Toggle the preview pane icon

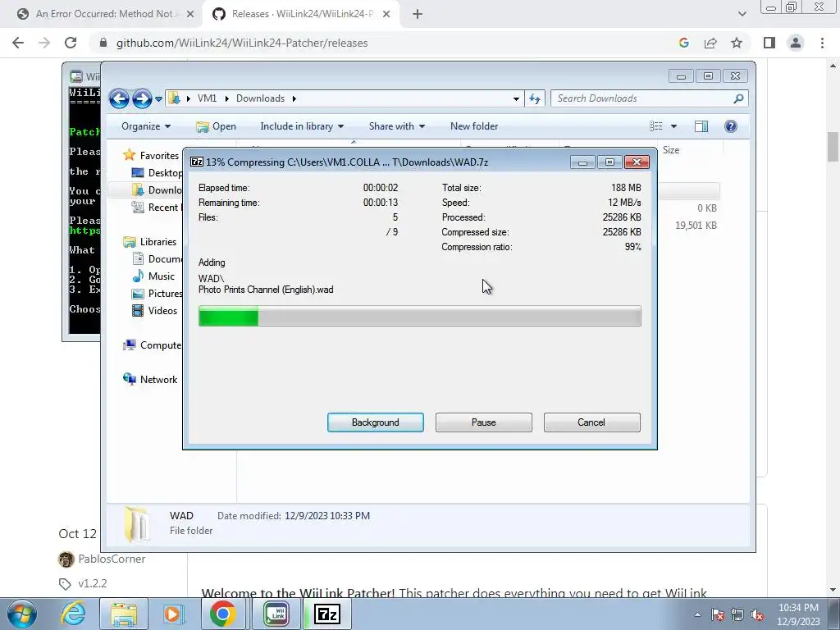point(701,126)
